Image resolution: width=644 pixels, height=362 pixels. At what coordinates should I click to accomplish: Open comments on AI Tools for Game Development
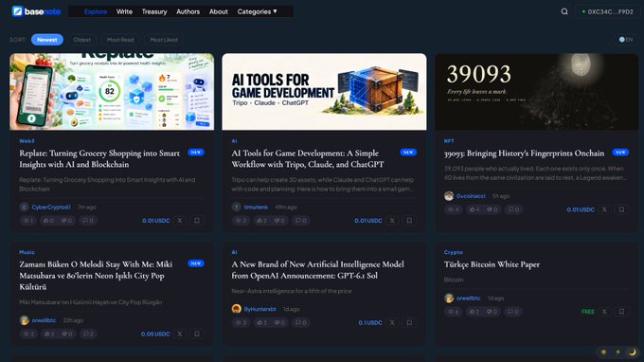300,221
